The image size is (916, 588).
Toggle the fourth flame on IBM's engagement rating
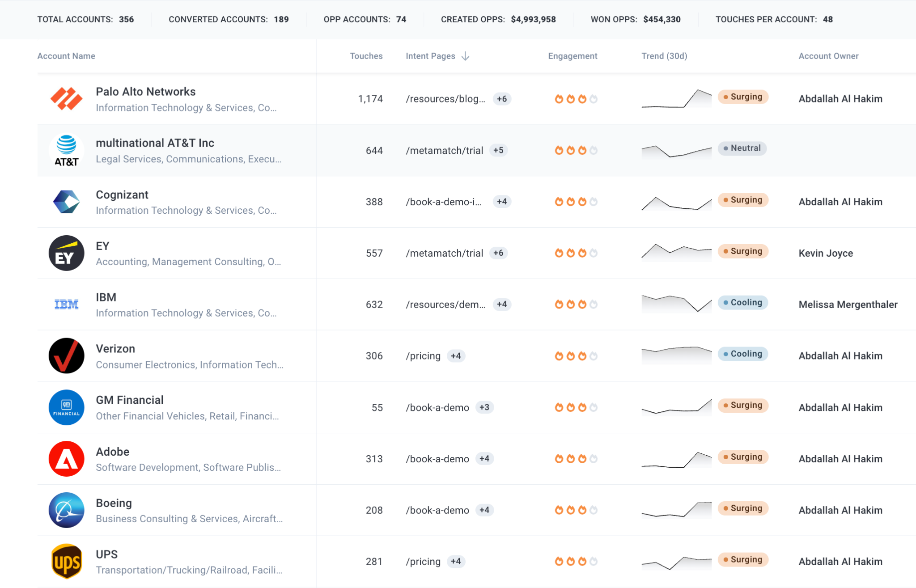(x=593, y=305)
